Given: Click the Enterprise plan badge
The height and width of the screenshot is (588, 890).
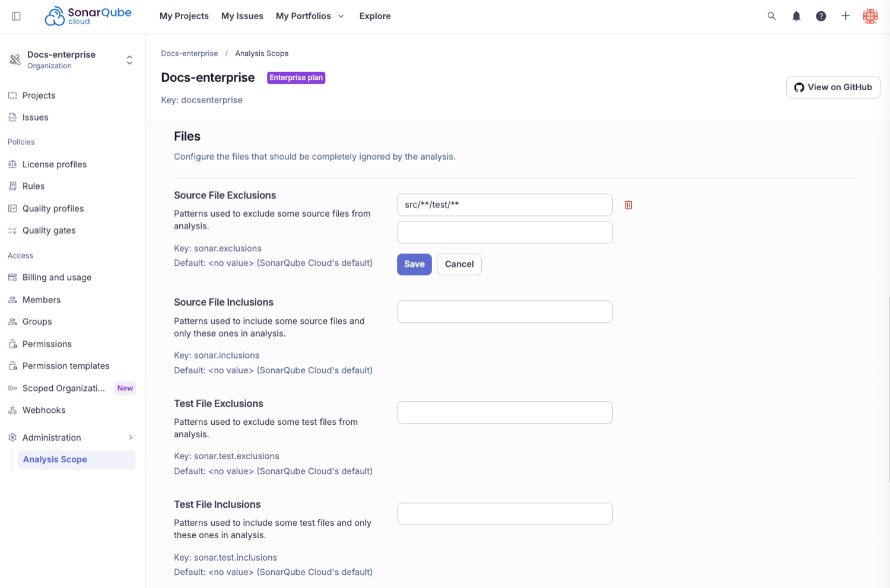Looking at the screenshot, I should coord(296,78).
